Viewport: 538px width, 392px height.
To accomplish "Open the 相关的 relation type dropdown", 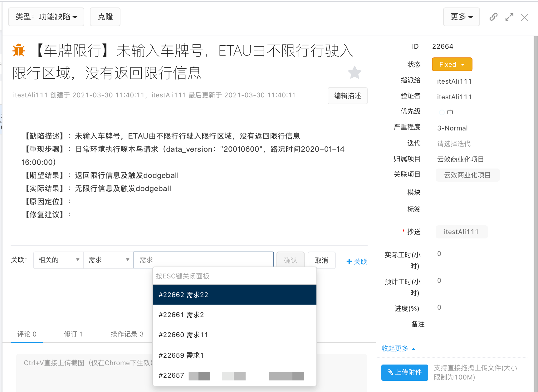I will coord(58,260).
